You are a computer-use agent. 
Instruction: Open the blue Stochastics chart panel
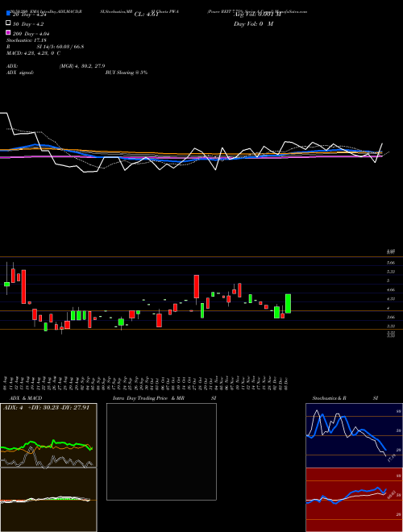[x=354, y=435]
